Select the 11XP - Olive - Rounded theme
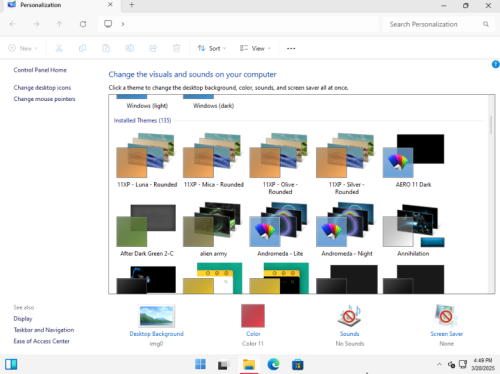Screen dimensions: 500x374 click(280, 164)
